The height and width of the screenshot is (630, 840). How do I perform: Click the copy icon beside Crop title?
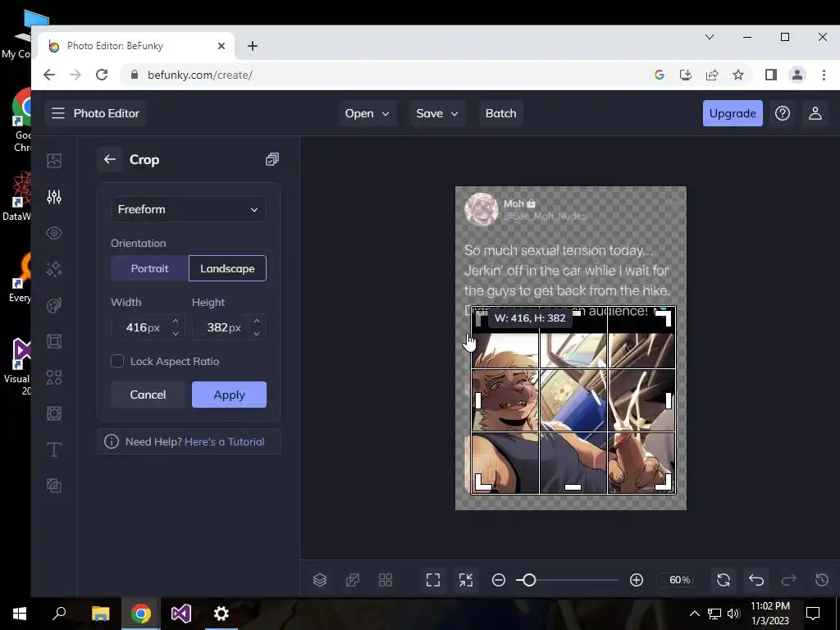[272, 159]
